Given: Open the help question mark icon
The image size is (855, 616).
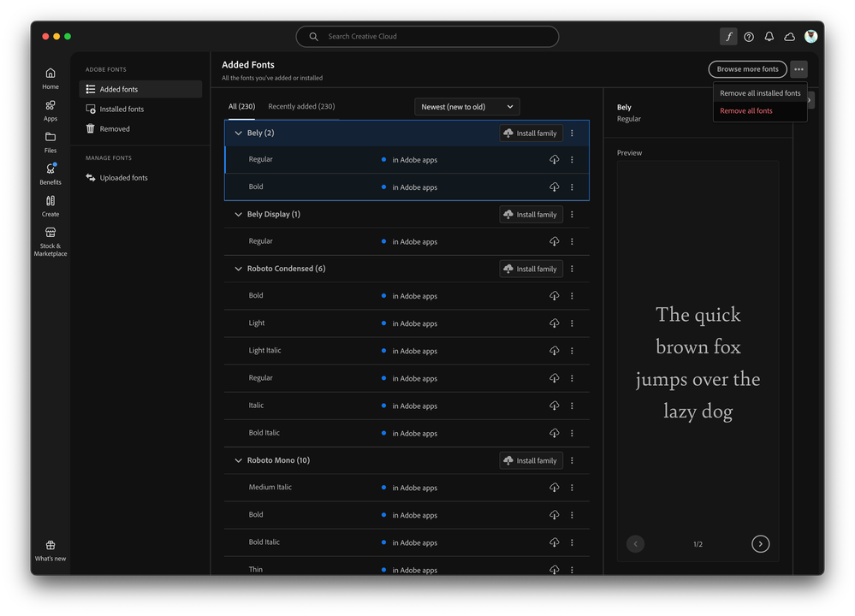Looking at the screenshot, I should [x=749, y=37].
